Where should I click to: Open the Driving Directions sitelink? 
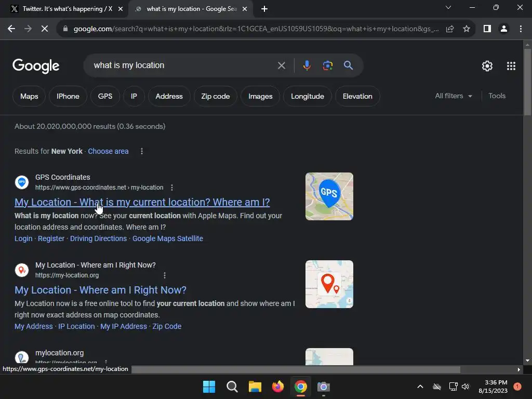coord(98,238)
